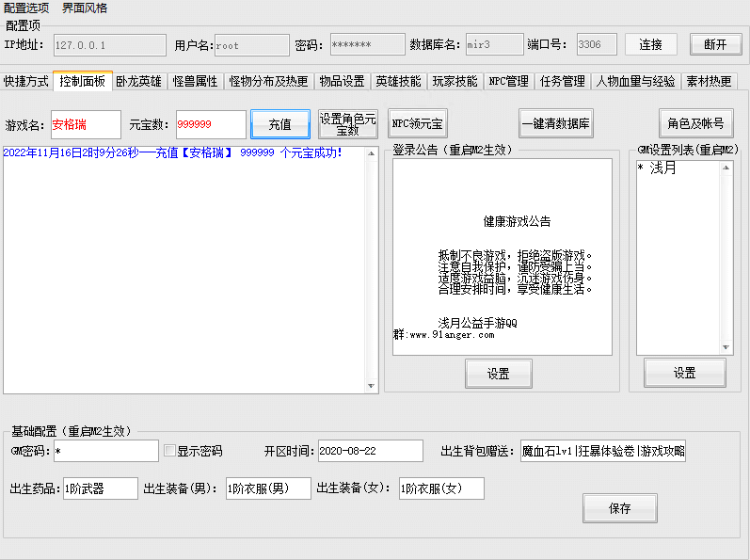
Task: Click the 游戏名 input field
Action: pos(86,124)
